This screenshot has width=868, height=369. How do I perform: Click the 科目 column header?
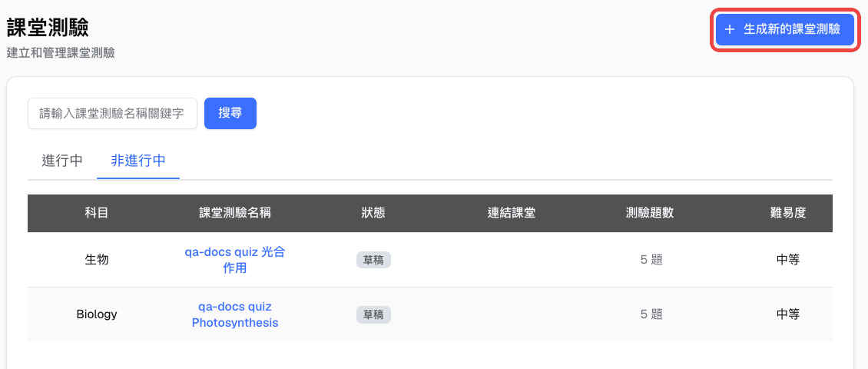pyautogui.click(x=96, y=213)
